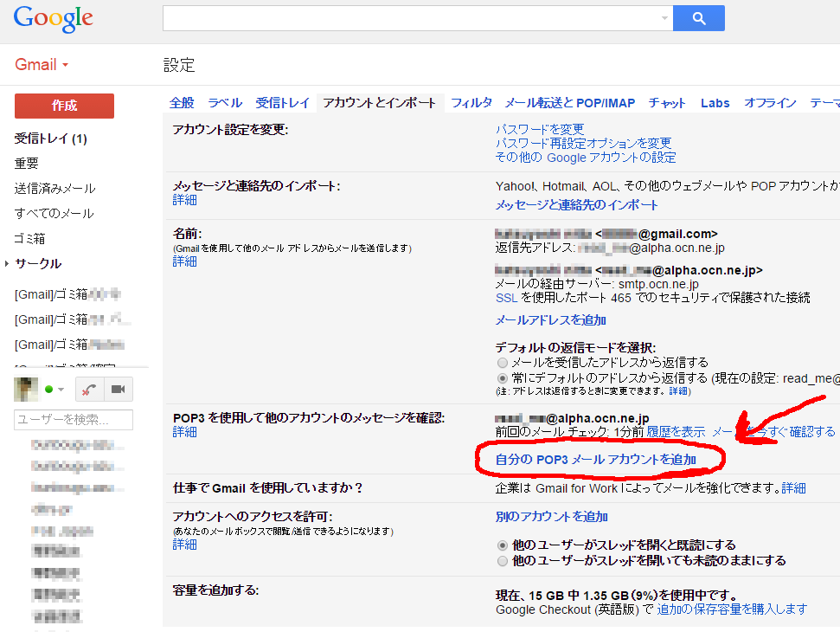Open the Labs tab
This screenshot has height=632, width=840.
pyautogui.click(x=715, y=102)
